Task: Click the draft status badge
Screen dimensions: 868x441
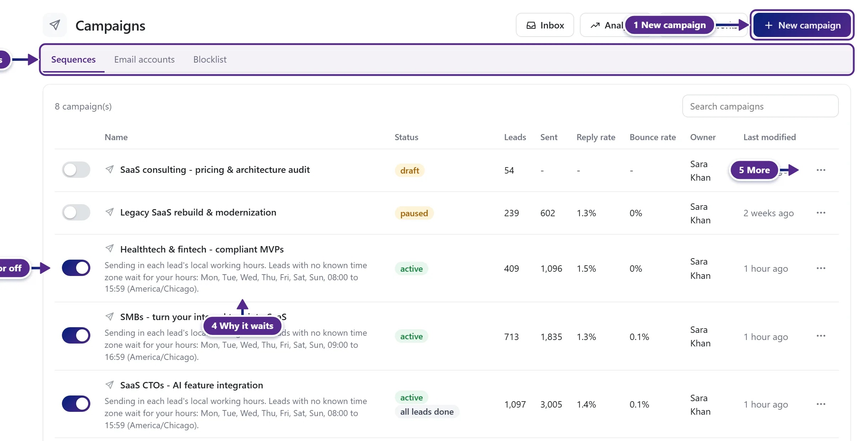Action: [x=409, y=171]
